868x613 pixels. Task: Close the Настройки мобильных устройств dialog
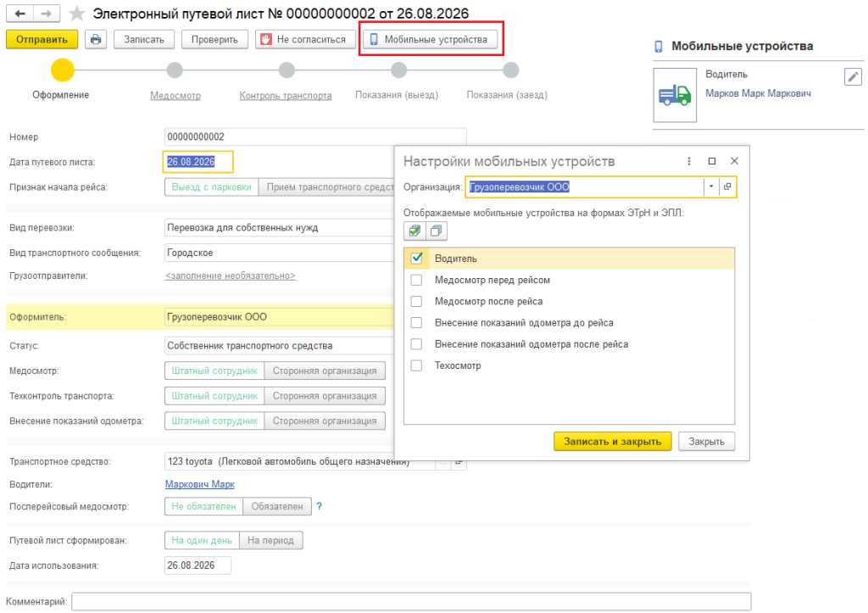(x=735, y=161)
